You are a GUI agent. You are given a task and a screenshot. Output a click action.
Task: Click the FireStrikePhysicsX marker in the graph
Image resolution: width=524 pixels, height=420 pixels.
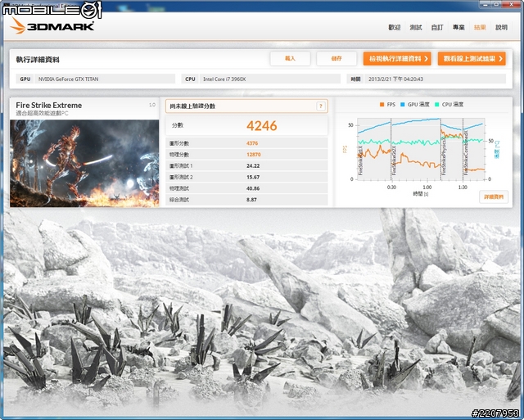(444, 156)
